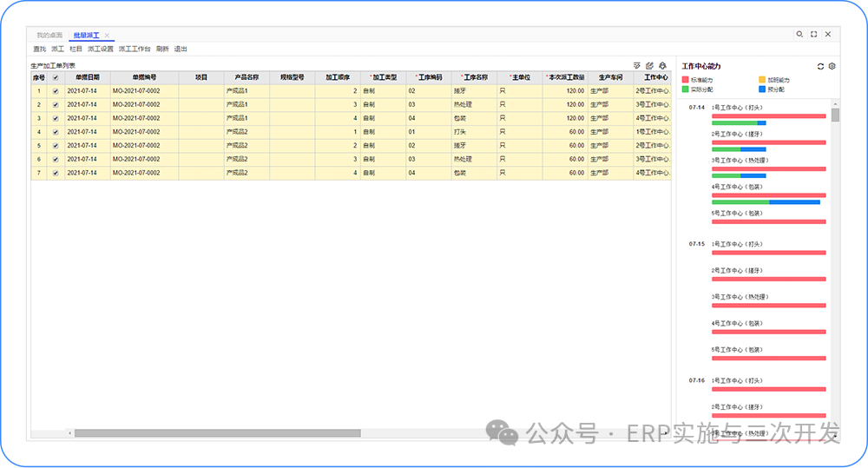Switch to the 我的桌面 tab
The height and width of the screenshot is (468, 868).
(49, 35)
